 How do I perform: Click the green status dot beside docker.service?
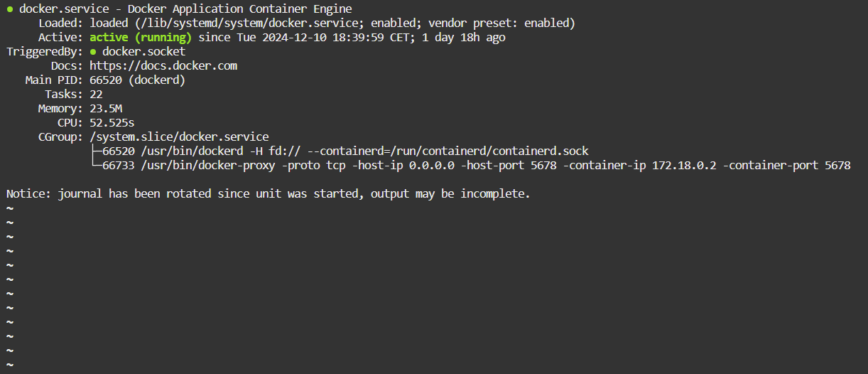[10, 9]
